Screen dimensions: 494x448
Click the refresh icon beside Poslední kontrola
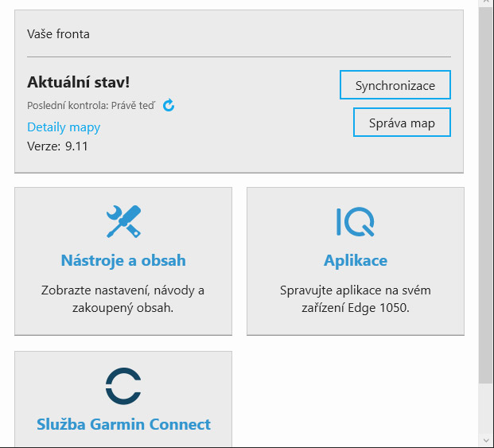(x=169, y=105)
